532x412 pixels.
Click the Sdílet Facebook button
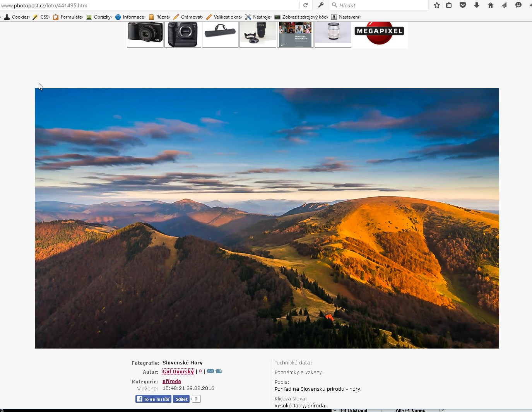click(181, 399)
